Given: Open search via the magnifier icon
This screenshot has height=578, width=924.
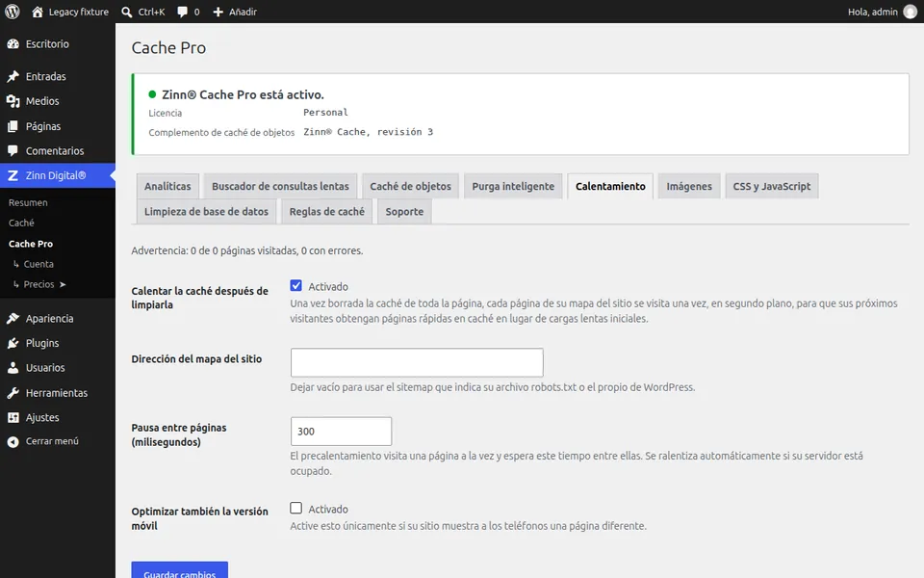Looking at the screenshot, I should click(127, 12).
